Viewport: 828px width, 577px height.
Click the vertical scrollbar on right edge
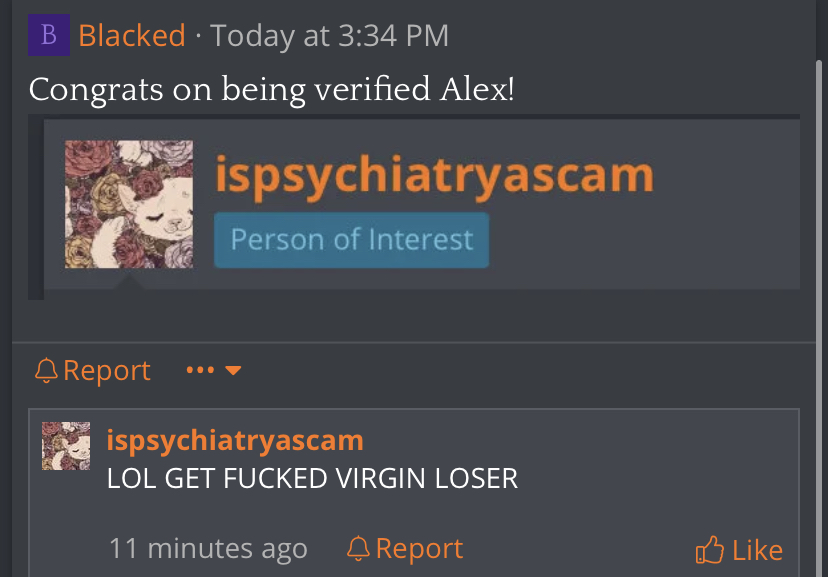click(x=819, y=317)
